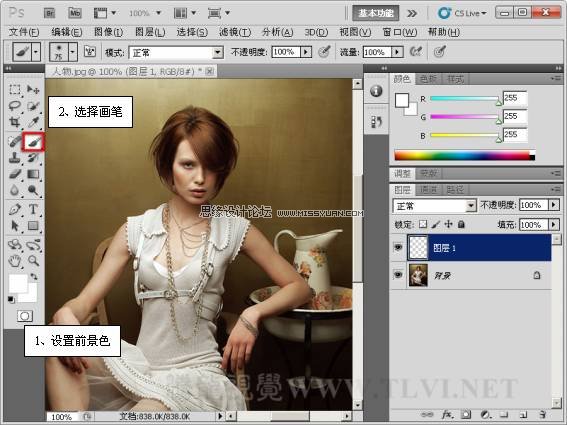Image resolution: width=567 pixels, height=425 pixels.
Task: Open Mini Bridge with the Mb icon
Action: pyautogui.click(x=75, y=13)
